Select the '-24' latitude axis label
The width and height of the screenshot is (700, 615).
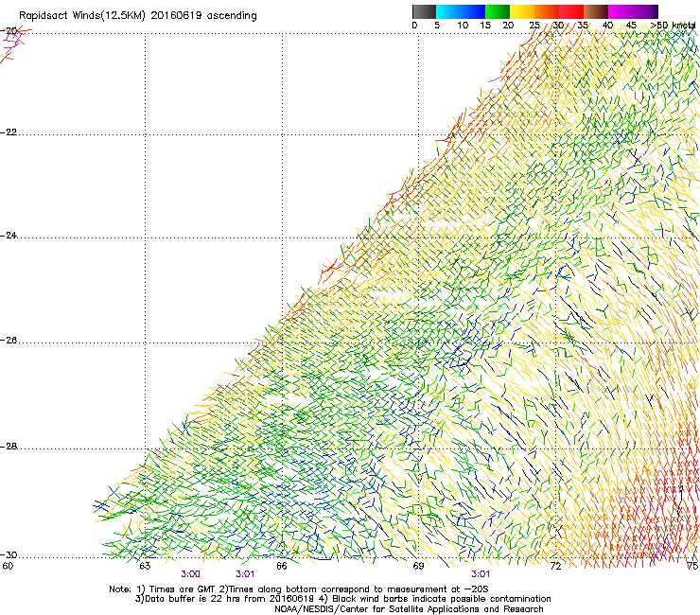coord(9,235)
